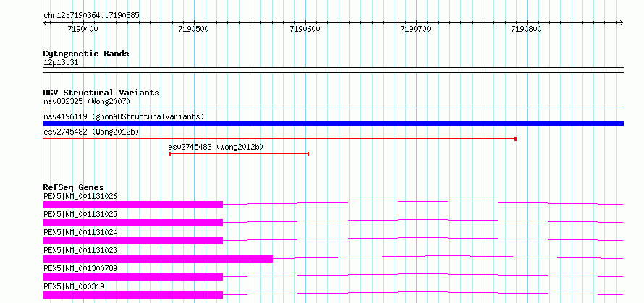The width and height of the screenshot is (644, 303).
Task: Select transcript label PEX5|NM_001131025
Action: point(80,214)
